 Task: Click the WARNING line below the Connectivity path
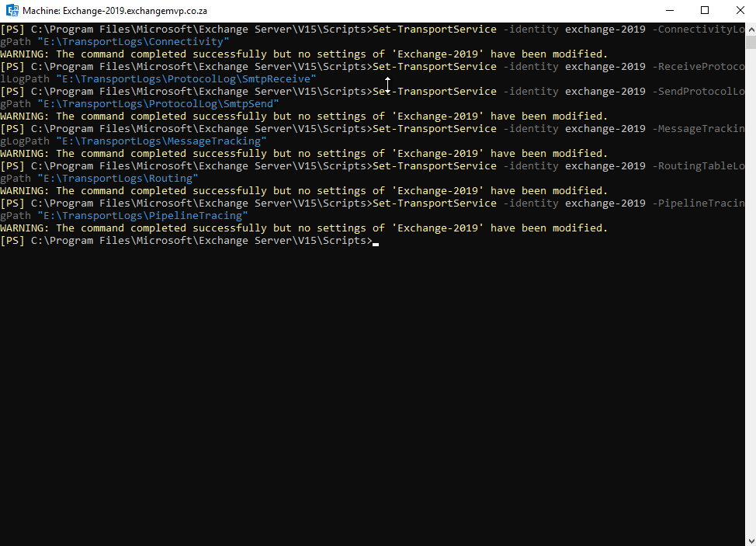tap(303, 54)
